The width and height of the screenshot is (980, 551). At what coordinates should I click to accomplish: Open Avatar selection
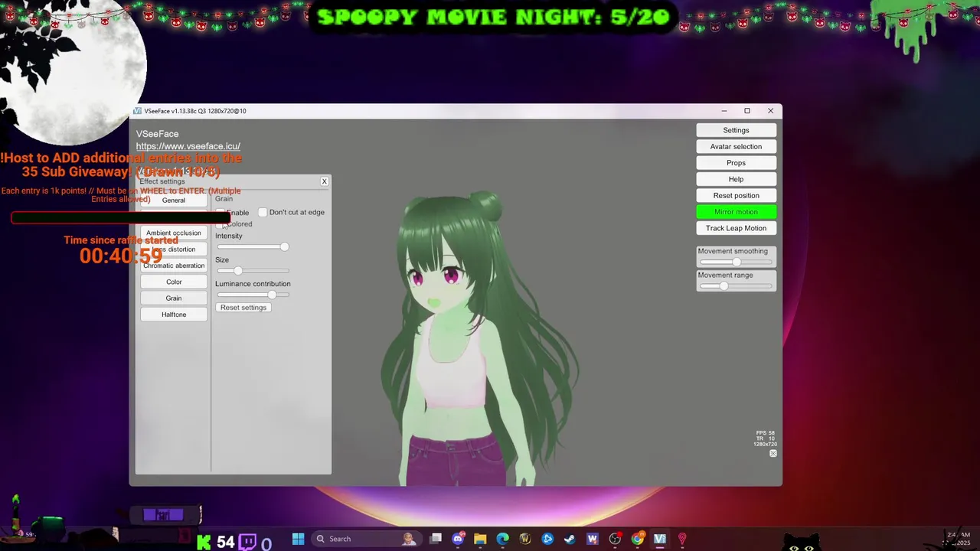pos(736,147)
